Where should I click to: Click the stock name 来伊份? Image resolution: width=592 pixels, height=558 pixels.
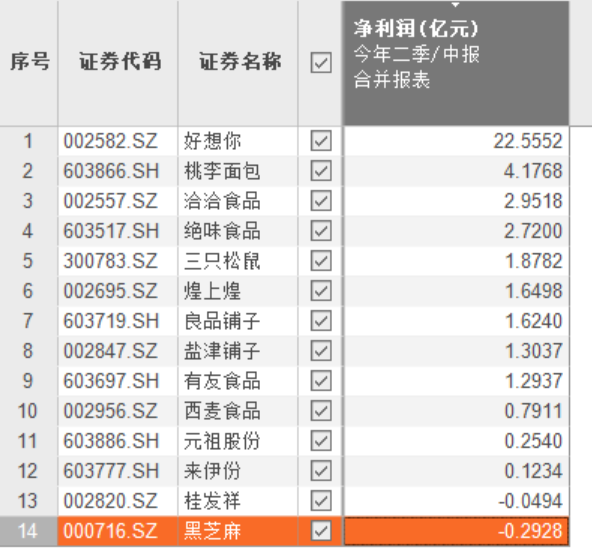[x=212, y=471]
